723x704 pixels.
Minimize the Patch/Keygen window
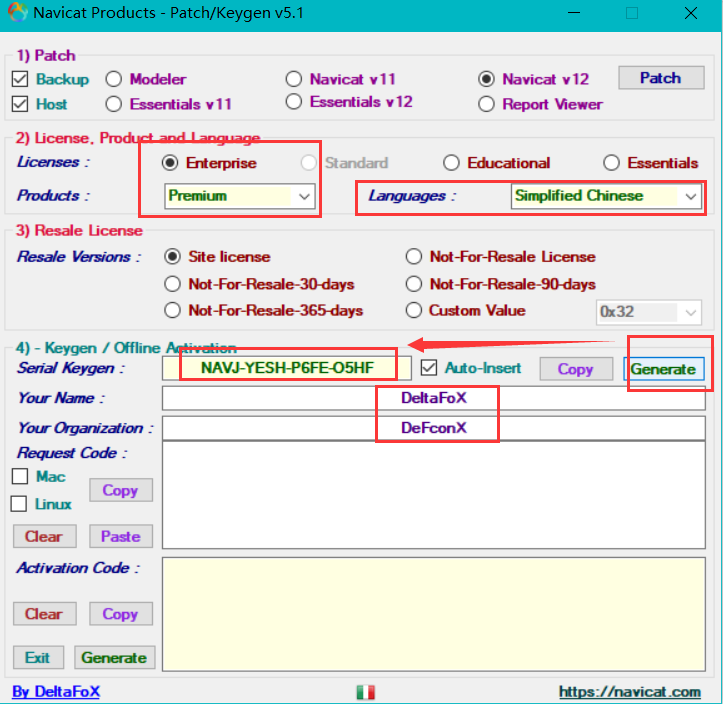coord(574,13)
